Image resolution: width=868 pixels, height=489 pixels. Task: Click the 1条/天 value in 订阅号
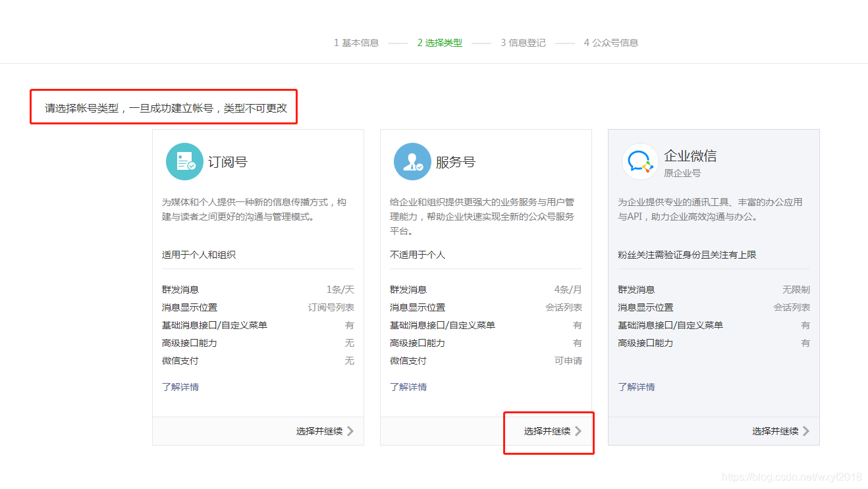tap(340, 290)
